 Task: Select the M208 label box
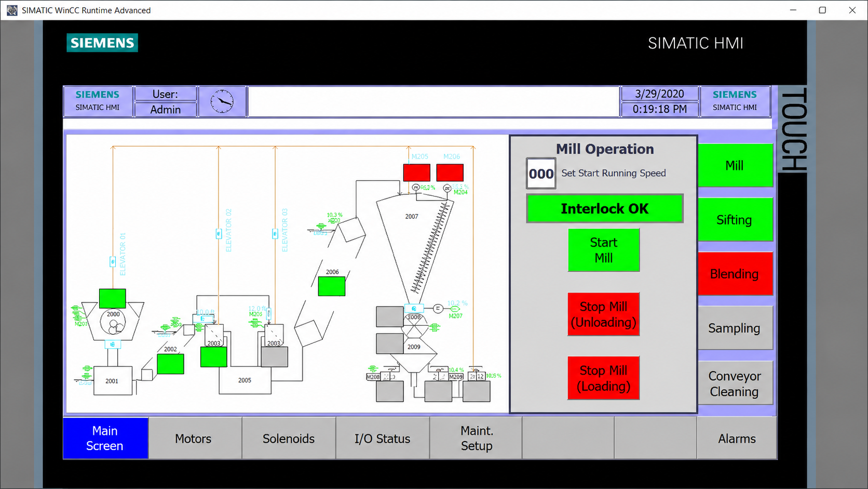[373, 377]
